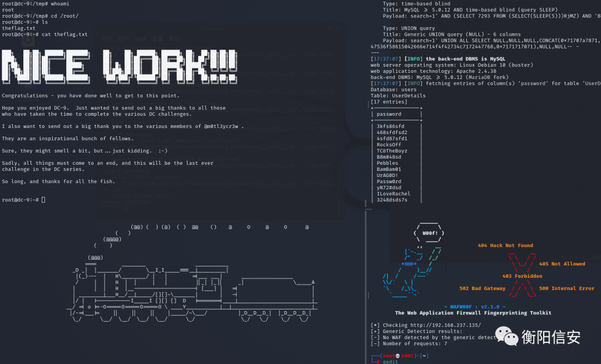601x364 pixels.
Task: Click the 'gedit' command at the bottom prompt
Action: (390, 362)
